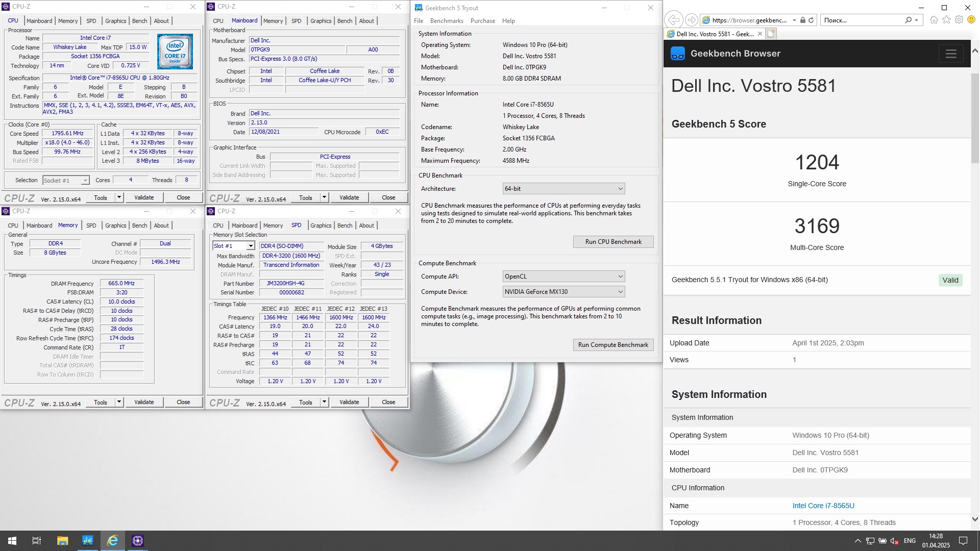Open the Geekbench Help menu

coord(508,21)
